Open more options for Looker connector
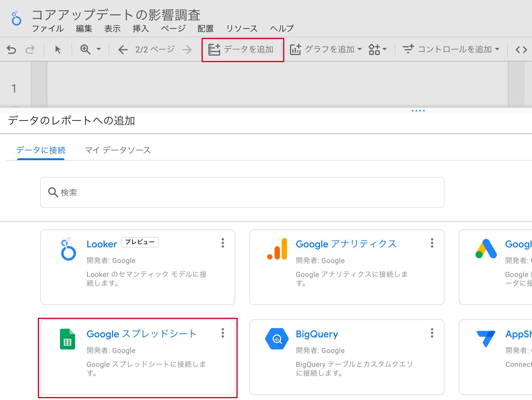 (x=223, y=243)
